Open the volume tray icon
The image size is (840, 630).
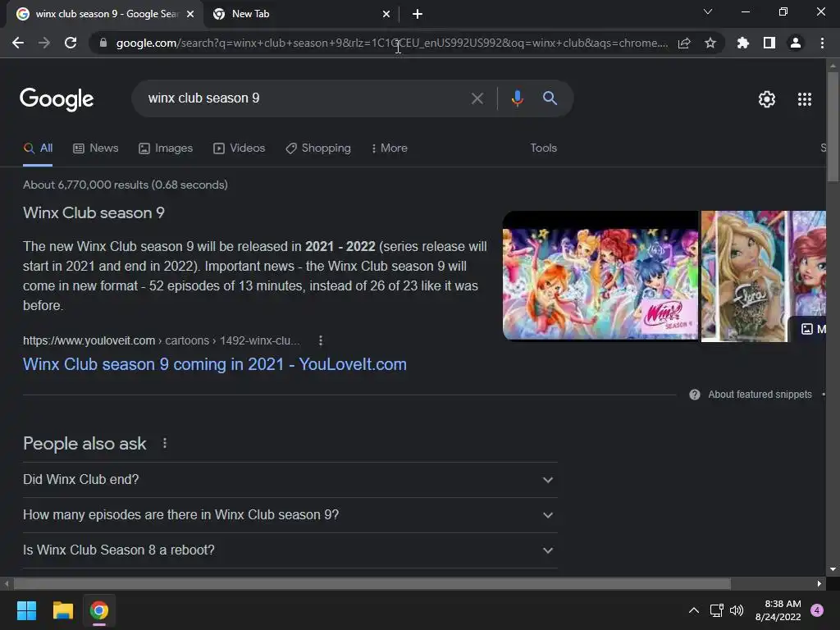(737, 610)
